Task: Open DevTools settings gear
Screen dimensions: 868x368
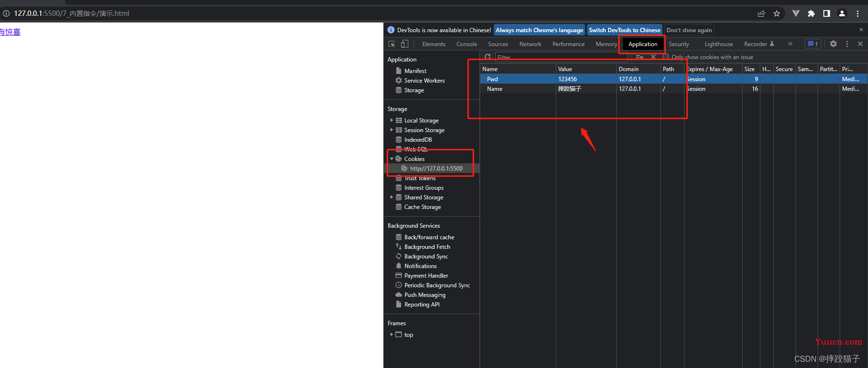Action: tap(833, 44)
